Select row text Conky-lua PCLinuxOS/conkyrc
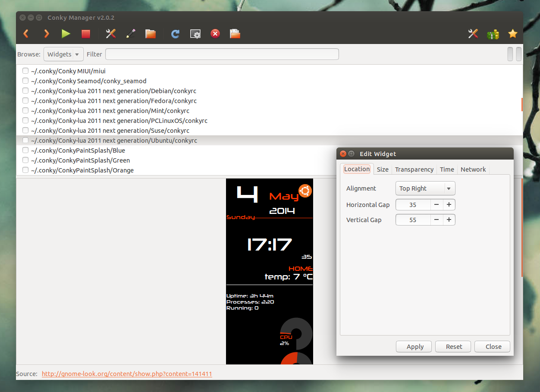 119,121
